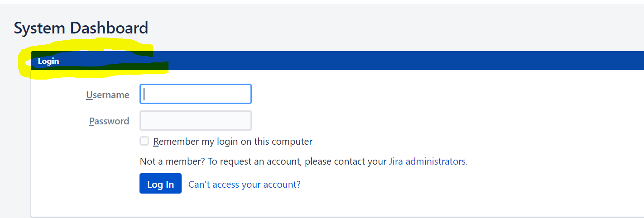Click the Not a member? request account text

coord(263,161)
